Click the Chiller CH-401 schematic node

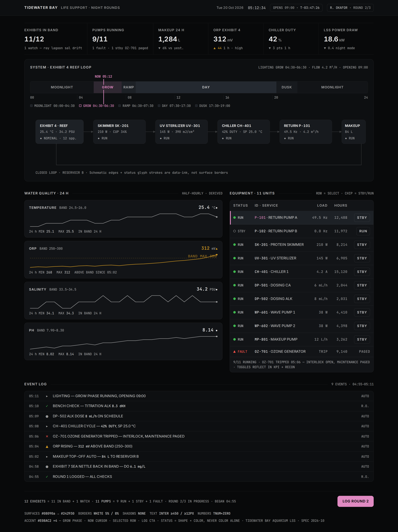[243, 132]
